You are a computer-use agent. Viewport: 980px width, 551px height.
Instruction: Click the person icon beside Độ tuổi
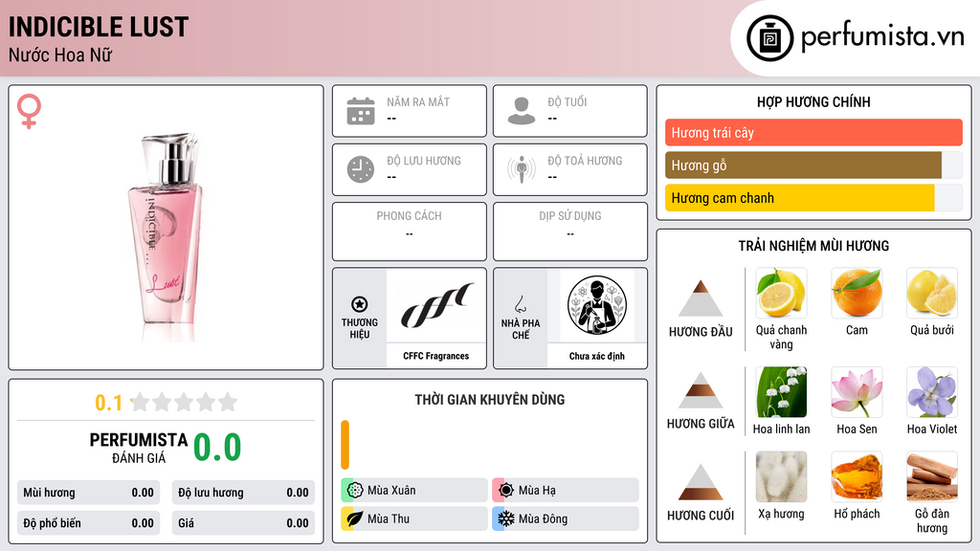pyautogui.click(x=522, y=111)
